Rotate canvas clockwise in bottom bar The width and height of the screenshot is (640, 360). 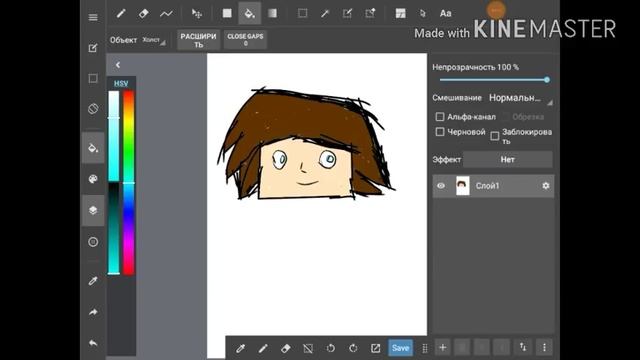click(x=353, y=348)
